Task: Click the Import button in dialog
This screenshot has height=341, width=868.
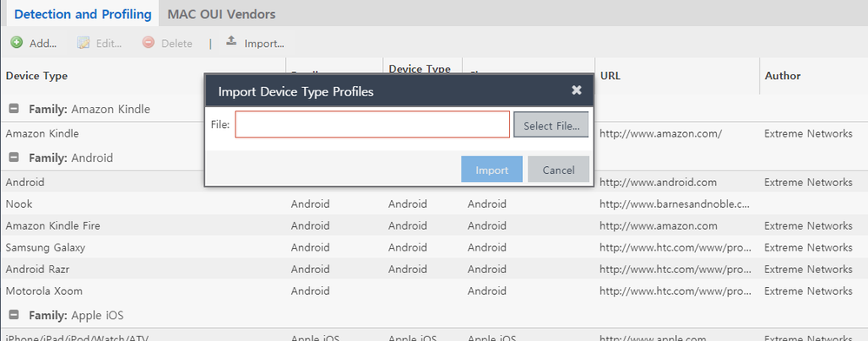Action: (492, 170)
